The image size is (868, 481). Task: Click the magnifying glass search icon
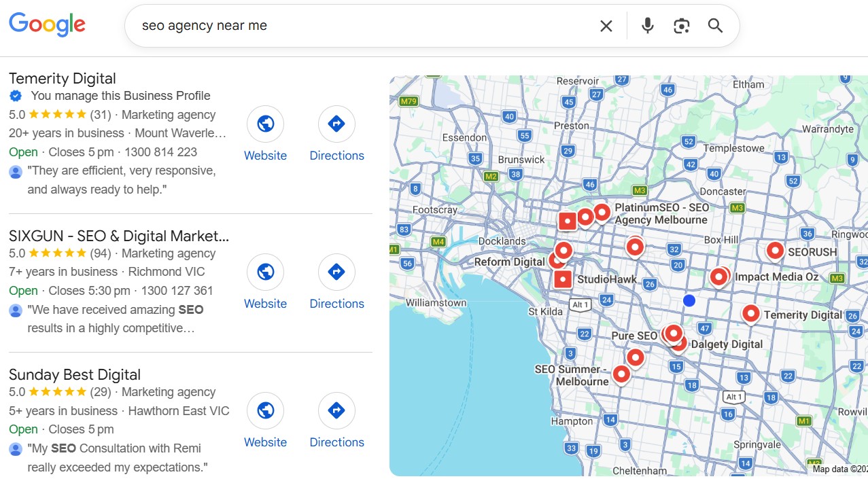(x=714, y=26)
